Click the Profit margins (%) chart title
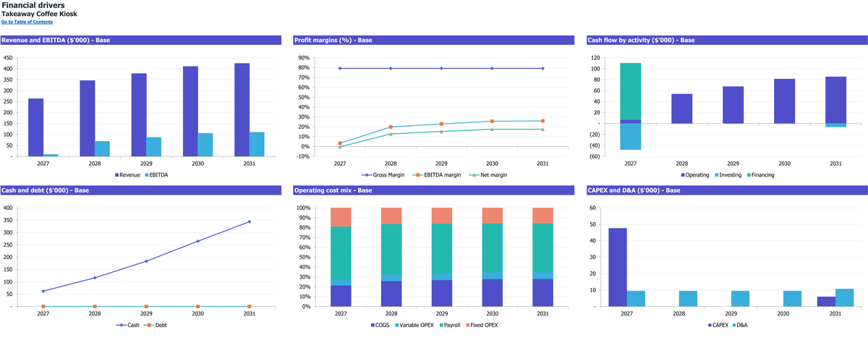This screenshot has height=364, width=868. [x=333, y=40]
